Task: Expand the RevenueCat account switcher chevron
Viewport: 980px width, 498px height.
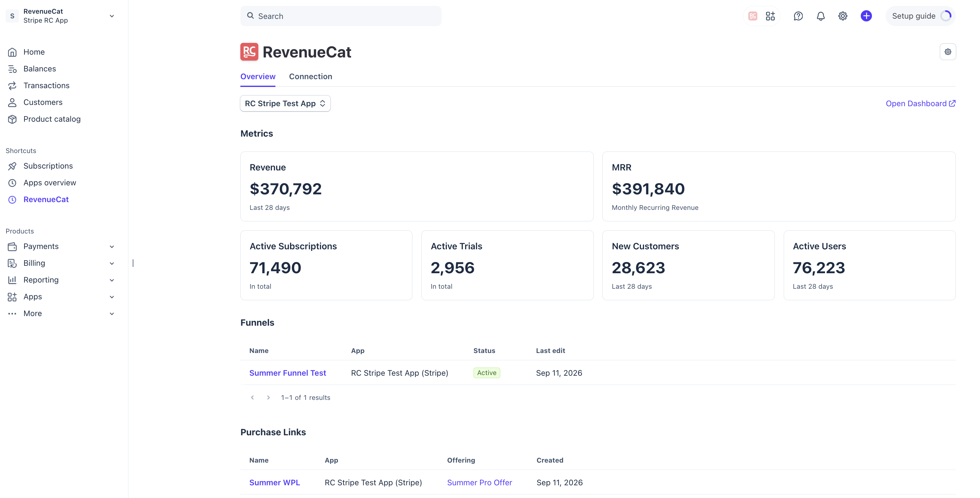Action: click(x=112, y=16)
